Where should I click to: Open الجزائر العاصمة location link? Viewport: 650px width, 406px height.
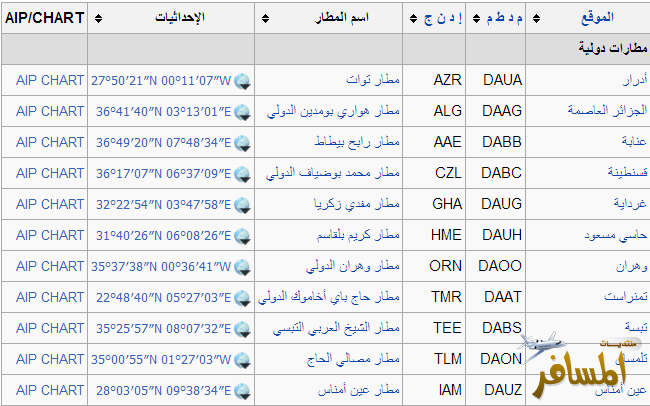click(x=607, y=110)
